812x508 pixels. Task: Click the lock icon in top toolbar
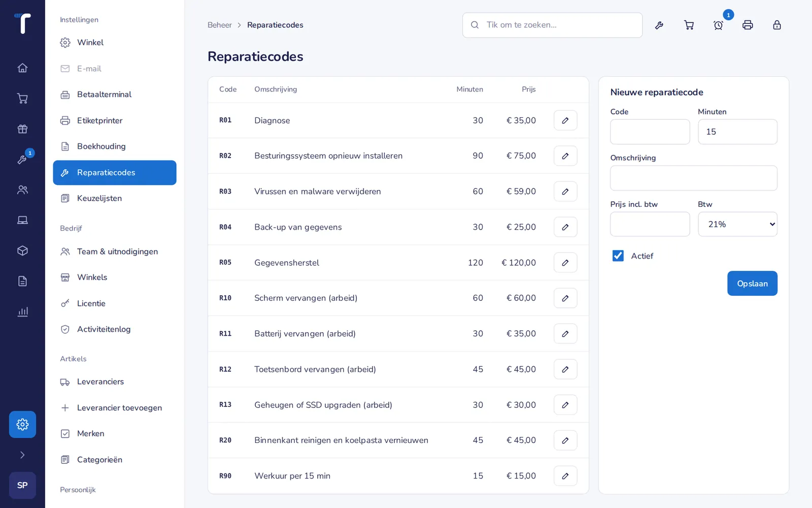(777, 25)
